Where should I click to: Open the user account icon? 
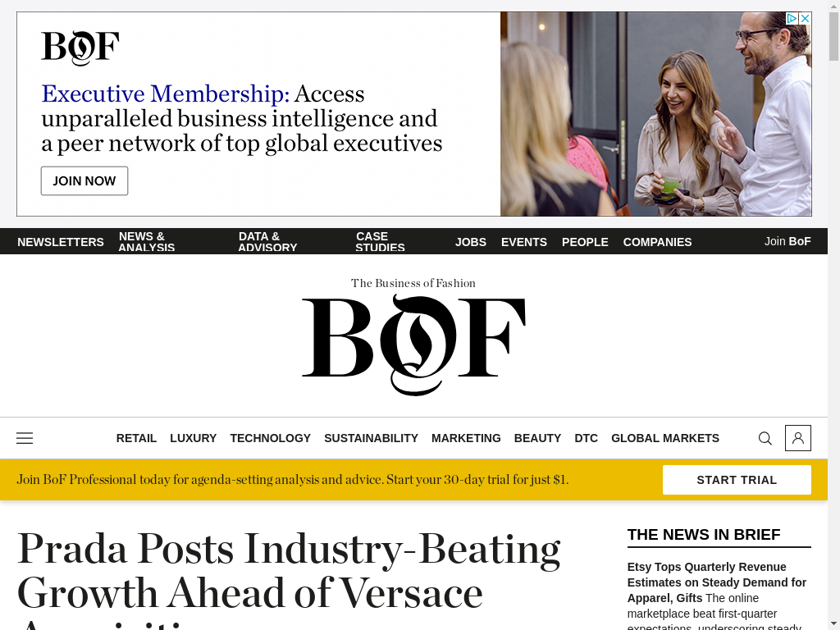(797, 438)
